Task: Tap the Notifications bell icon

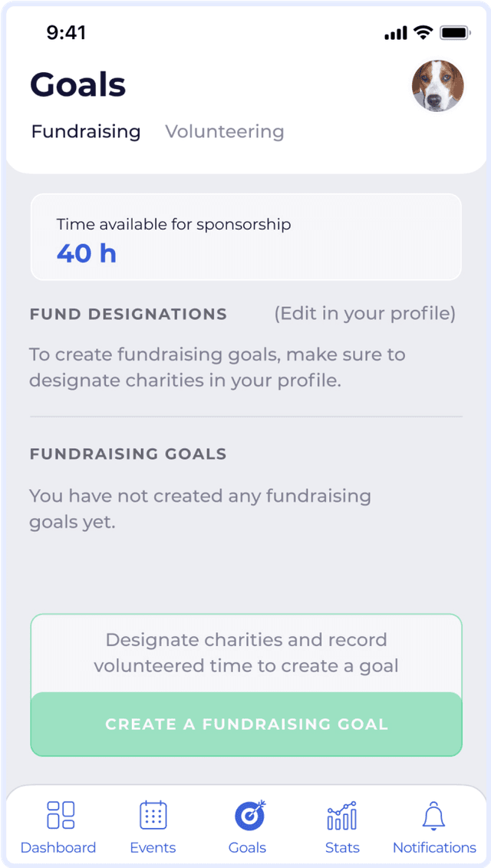Action: [x=434, y=815]
